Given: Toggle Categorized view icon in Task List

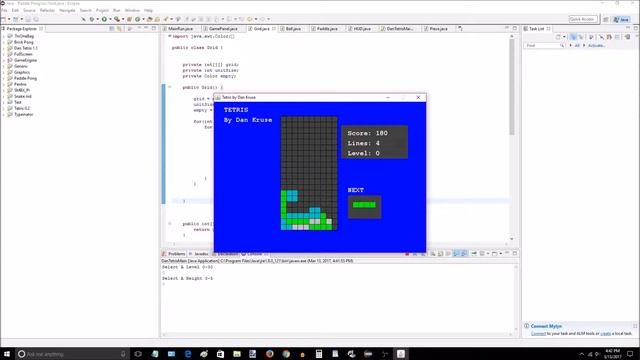Looking at the screenshot, I should [573, 37].
